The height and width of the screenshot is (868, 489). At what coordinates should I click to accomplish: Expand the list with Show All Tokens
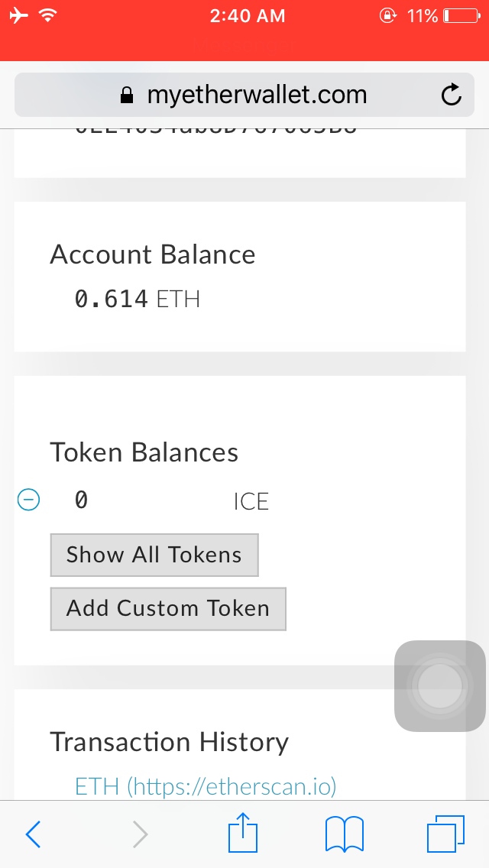click(x=154, y=555)
